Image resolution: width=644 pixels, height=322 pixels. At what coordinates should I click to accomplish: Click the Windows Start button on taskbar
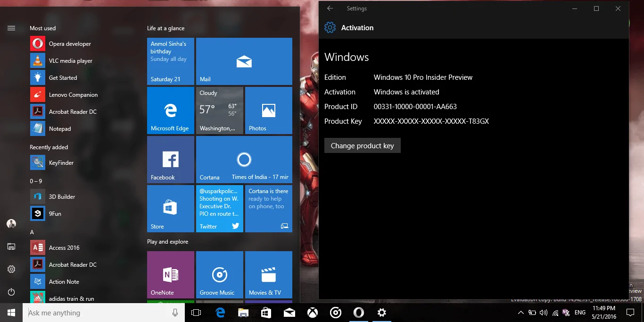point(11,313)
